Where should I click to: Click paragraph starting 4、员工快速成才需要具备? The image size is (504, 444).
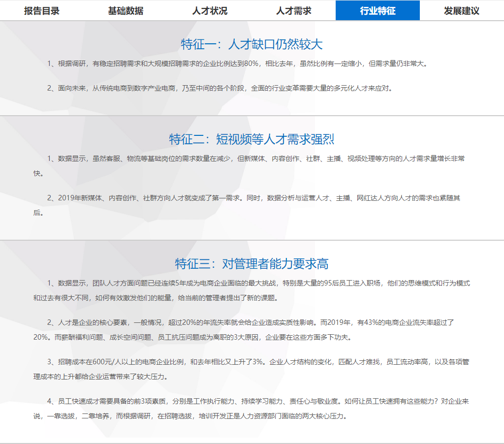[251, 409]
